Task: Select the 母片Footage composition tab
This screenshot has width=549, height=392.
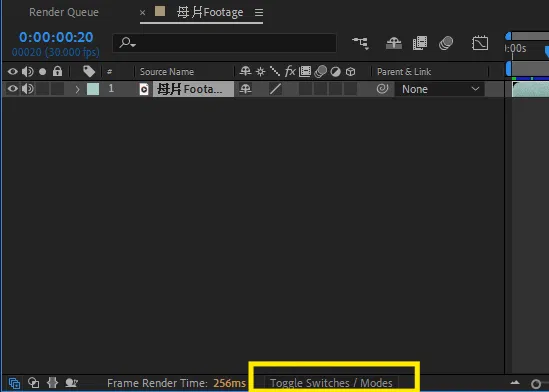Action: pyautogui.click(x=210, y=13)
